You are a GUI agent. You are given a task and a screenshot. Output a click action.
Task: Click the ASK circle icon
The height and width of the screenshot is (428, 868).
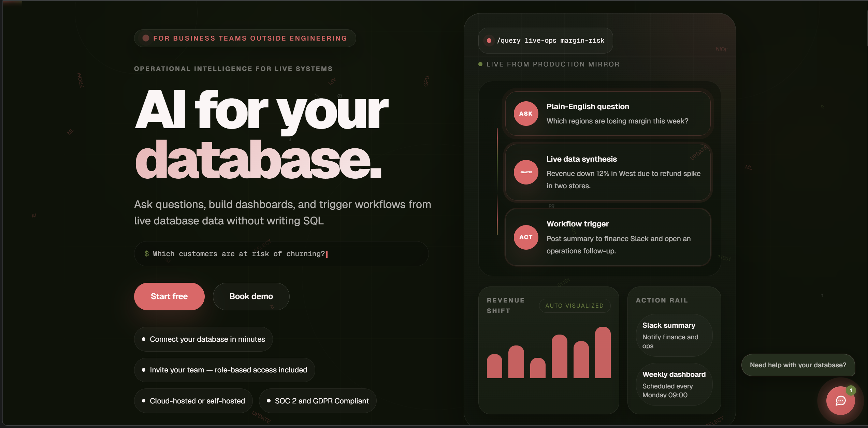point(526,114)
